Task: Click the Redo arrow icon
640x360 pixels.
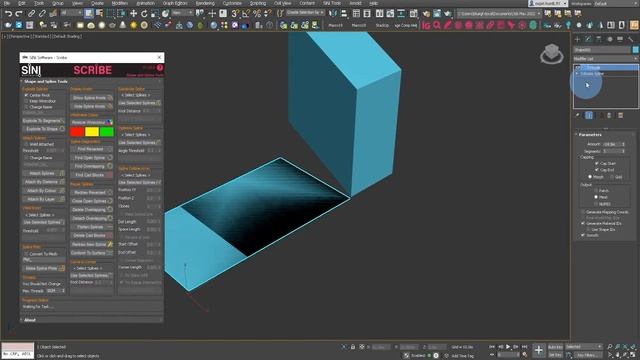Action: [x=18, y=13]
